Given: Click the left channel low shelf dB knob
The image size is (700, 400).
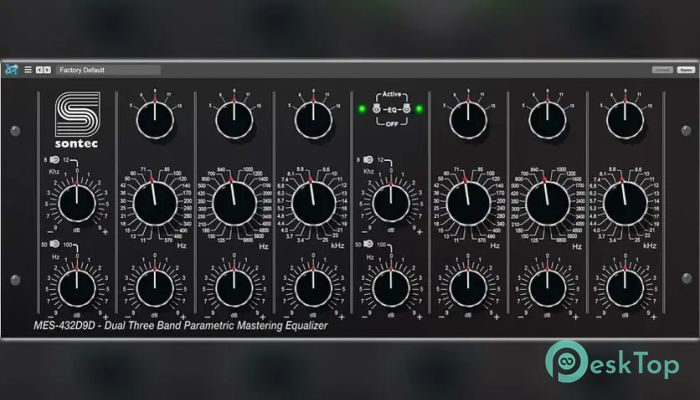Looking at the screenshot, I should click(76, 287).
